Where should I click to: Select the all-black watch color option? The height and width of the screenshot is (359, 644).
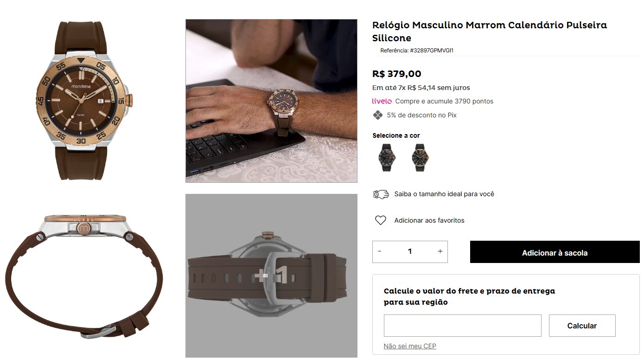[x=386, y=158]
